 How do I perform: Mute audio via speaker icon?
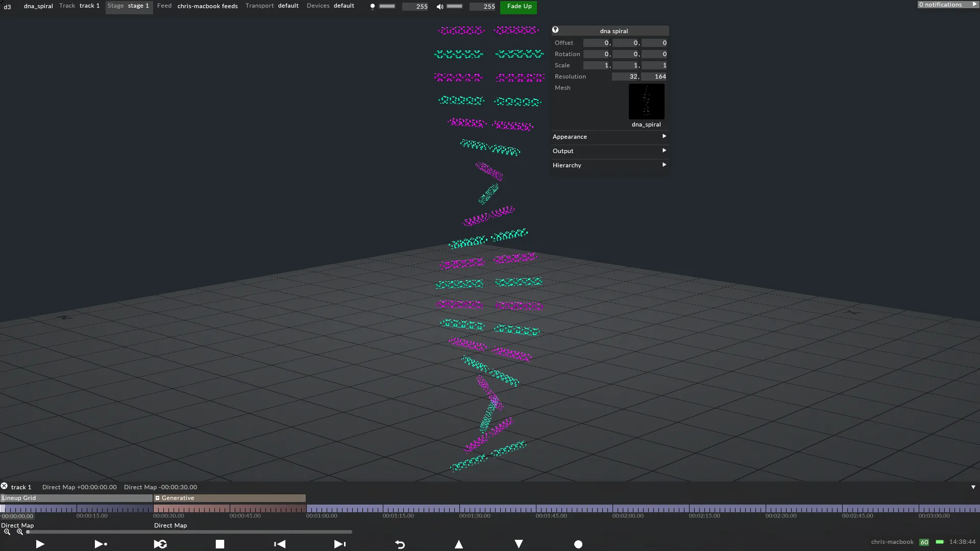440,7
